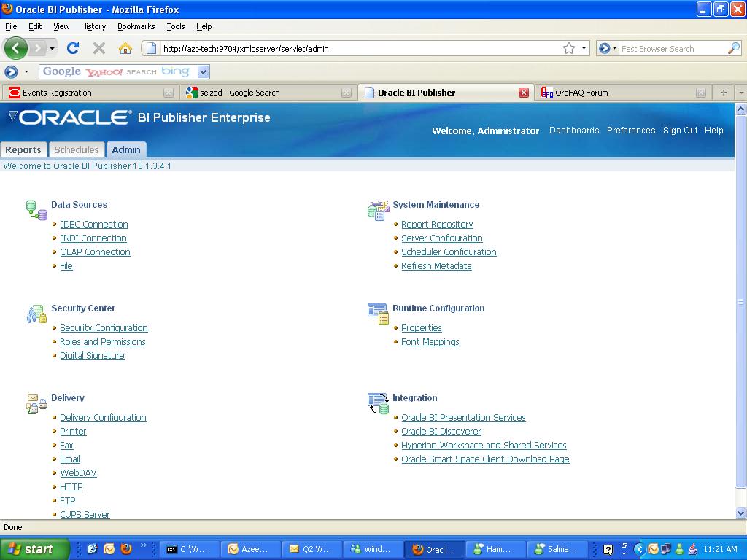747x560 pixels.
Task: Open the list all tabs dropdown
Action: pos(741,93)
